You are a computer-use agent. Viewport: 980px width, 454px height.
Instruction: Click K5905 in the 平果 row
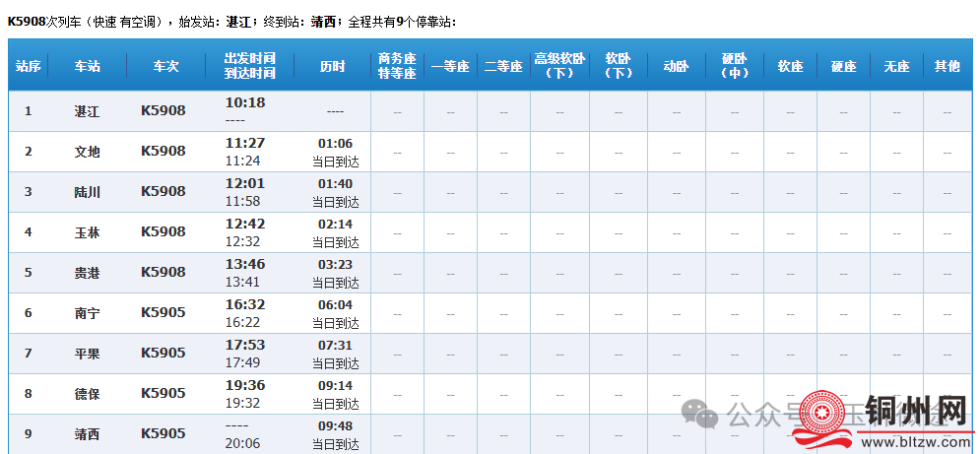163,353
